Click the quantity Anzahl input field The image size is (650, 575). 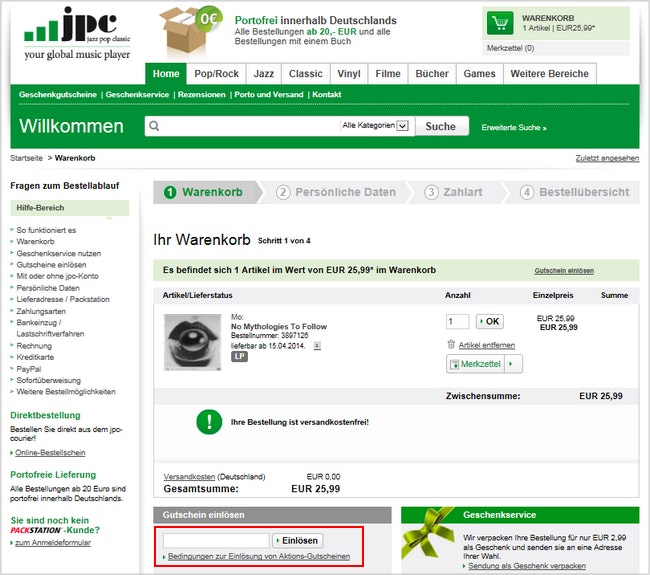(x=458, y=321)
